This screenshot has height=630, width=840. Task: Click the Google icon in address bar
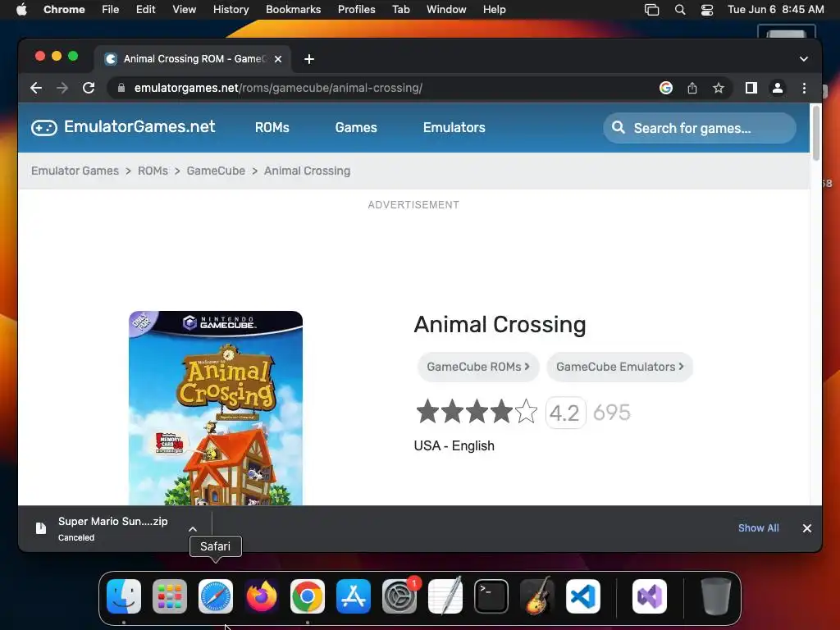coord(666,88)
